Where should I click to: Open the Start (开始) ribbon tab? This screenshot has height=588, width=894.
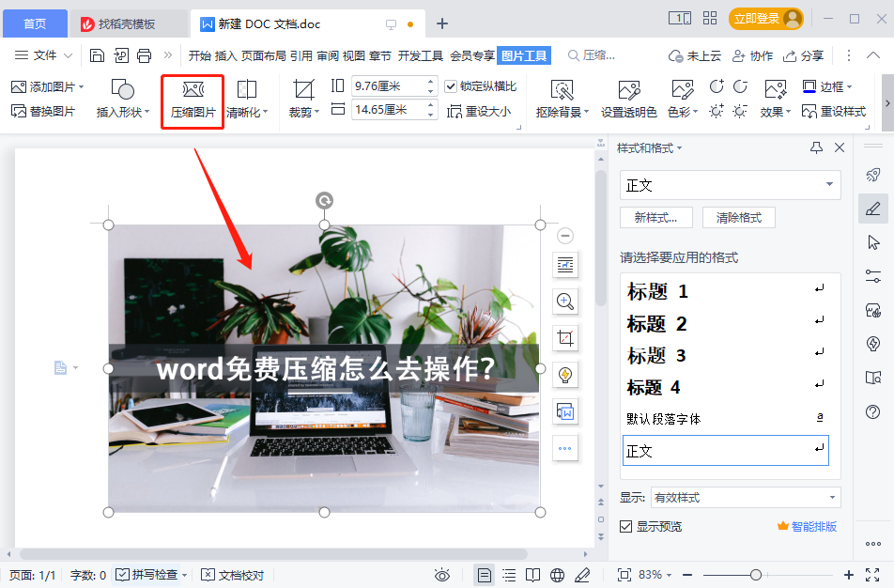tap(199, 55)
